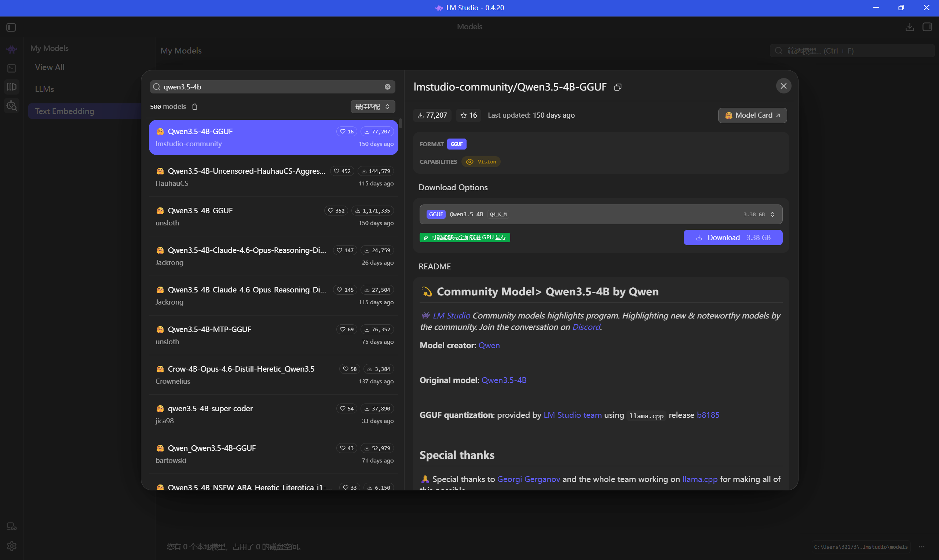This screenshot has width=939, height=560.
Task: Close the model search dialog
Action: pyautogui.click(x=783, y=86)
